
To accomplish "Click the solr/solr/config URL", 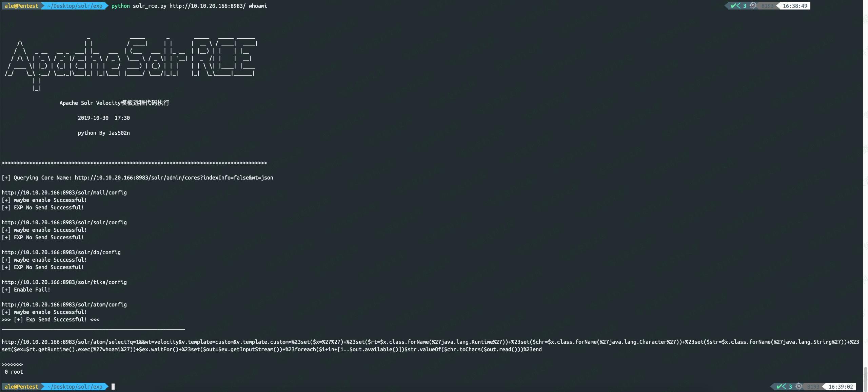I will (x=64, y=222).
